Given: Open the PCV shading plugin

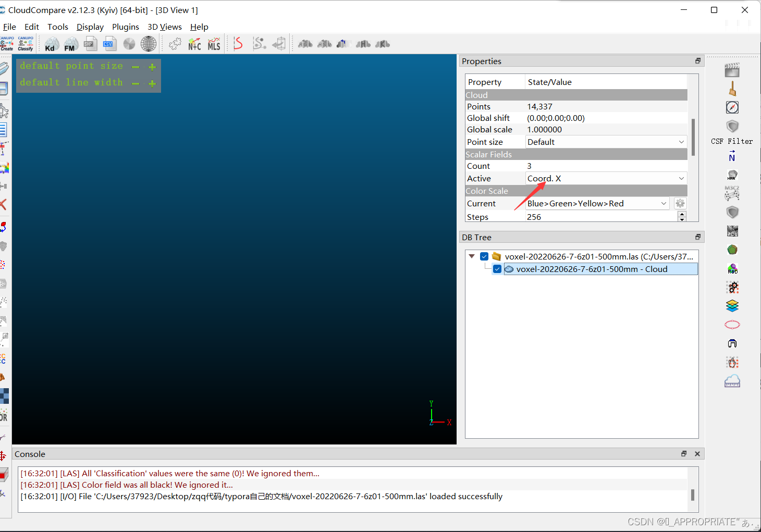Looking at the screenshot, I should [x=732, y=231].
